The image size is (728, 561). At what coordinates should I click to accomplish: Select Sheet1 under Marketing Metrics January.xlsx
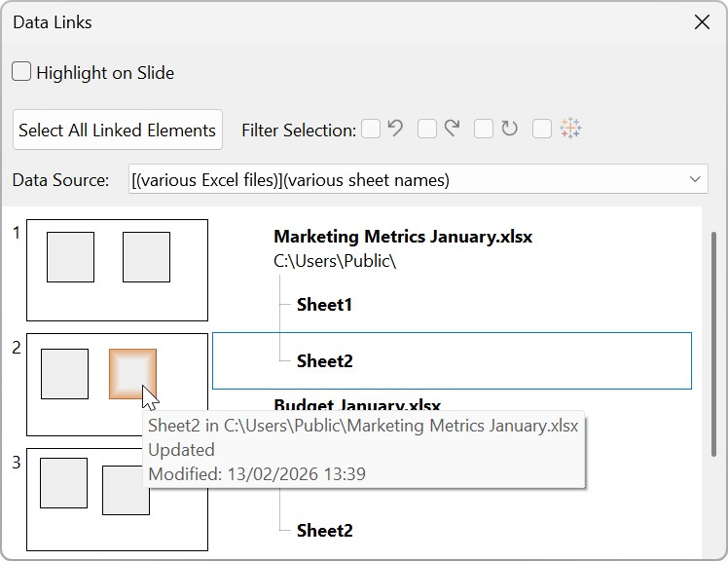(324, 305)
